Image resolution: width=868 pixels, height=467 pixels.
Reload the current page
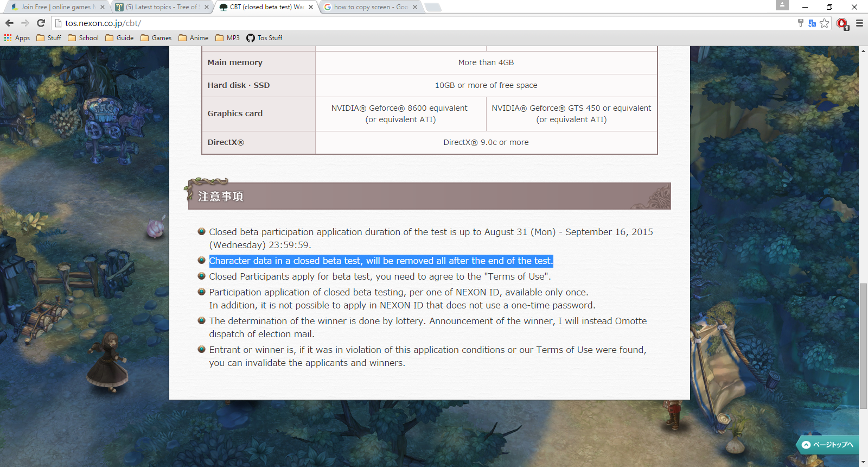tap(41, 23)
